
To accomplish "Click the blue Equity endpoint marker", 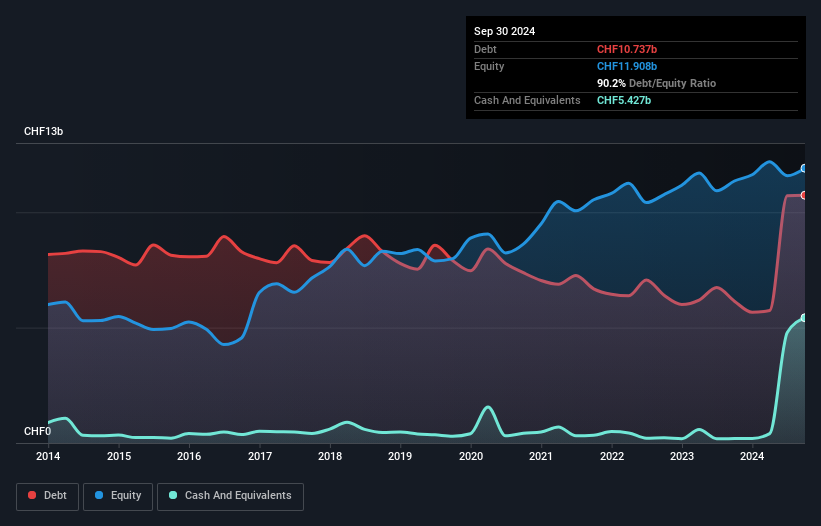I will pos(804,169).
